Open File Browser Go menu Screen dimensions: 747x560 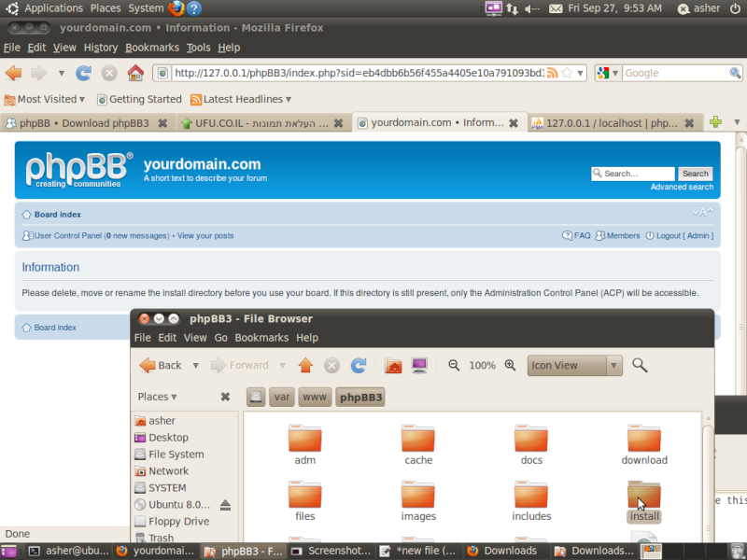[x=220, y=338]
